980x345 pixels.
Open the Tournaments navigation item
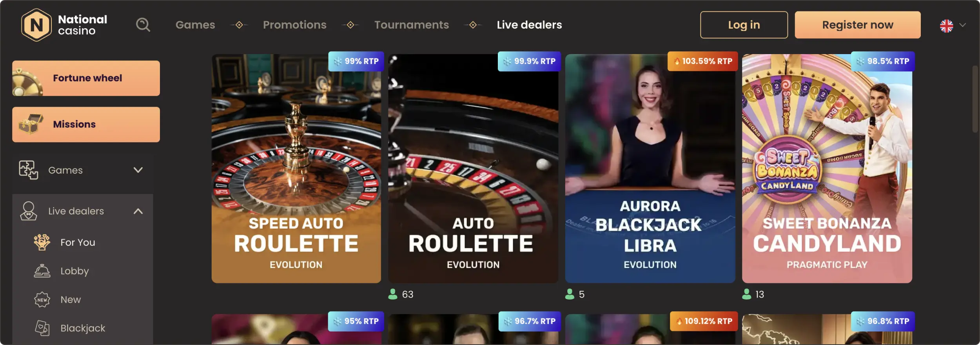click(x=412, y=25)
